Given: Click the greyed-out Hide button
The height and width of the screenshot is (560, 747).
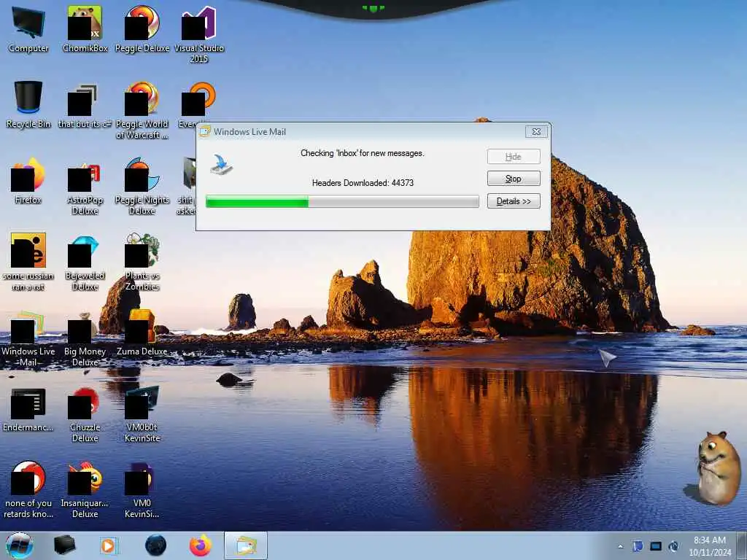Looking at the screenshot, I should [514, 156].
